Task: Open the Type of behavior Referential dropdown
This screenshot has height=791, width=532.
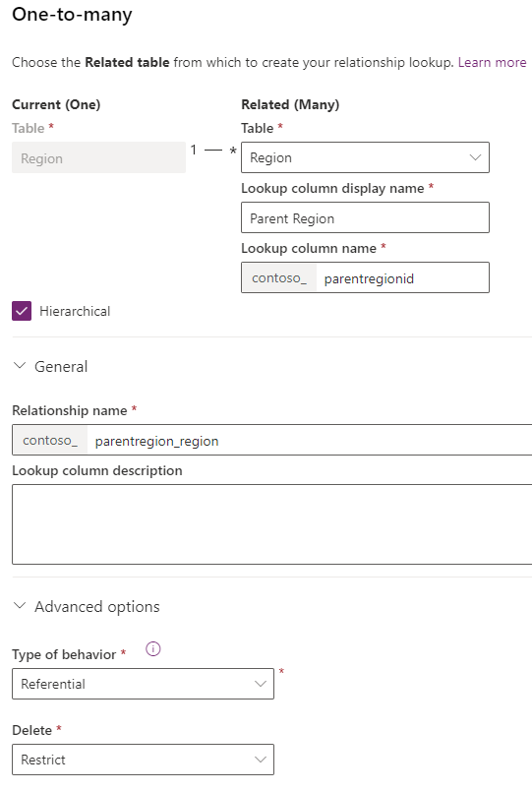Action: 143,684
